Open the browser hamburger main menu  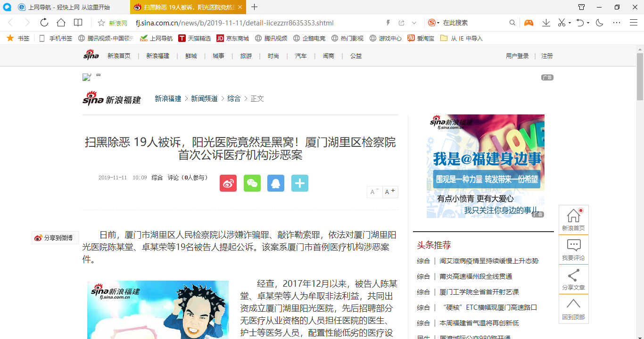point(634,23)
